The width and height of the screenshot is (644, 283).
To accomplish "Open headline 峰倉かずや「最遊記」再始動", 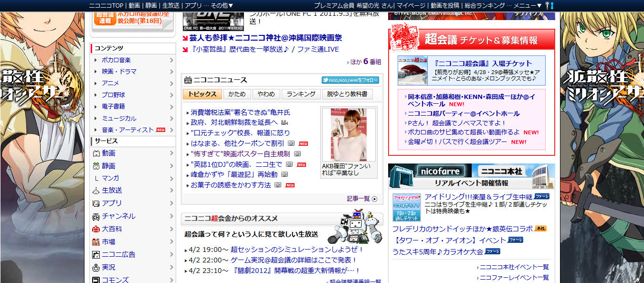I will click(234, 174).
